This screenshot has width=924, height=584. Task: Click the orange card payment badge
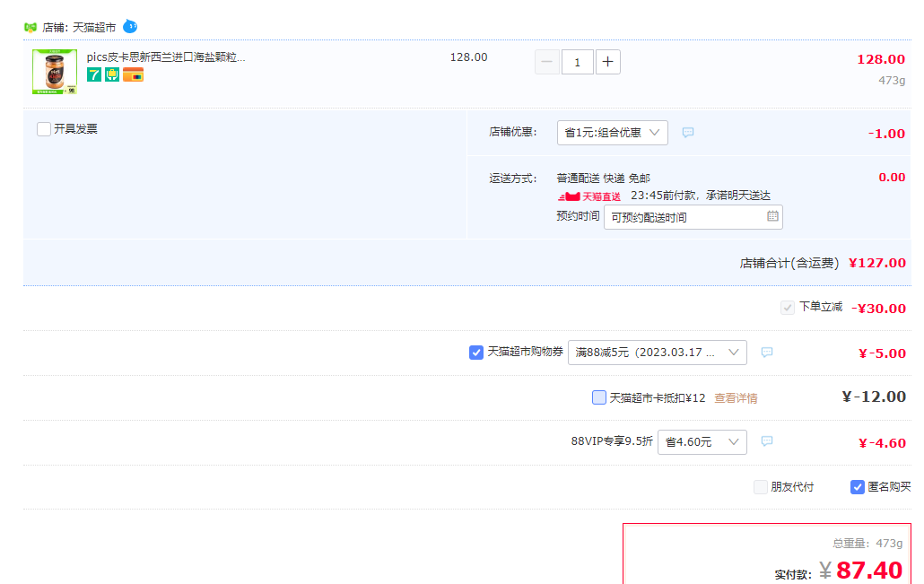pos(133,74)
